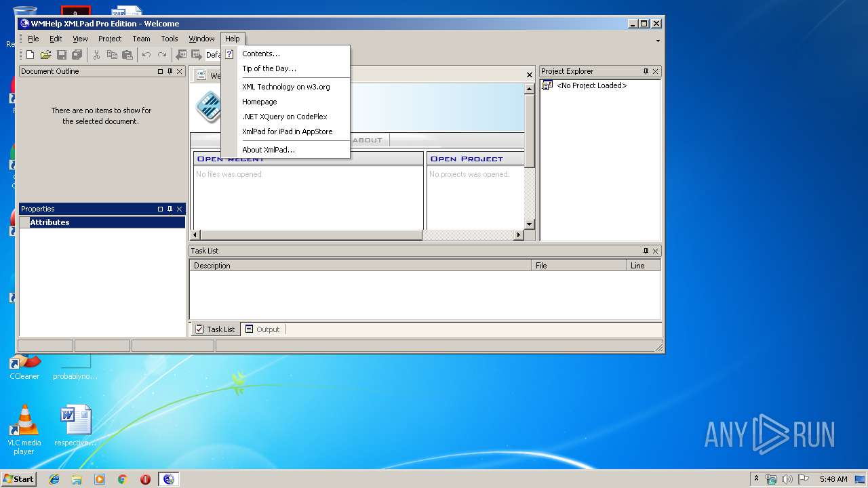Open Opera from the taskbar

point(145,479)
